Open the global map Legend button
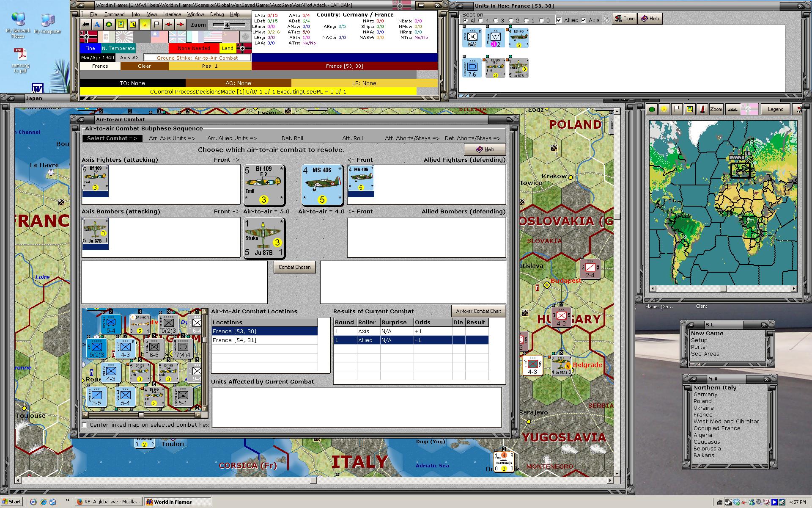 coord(776,109)
